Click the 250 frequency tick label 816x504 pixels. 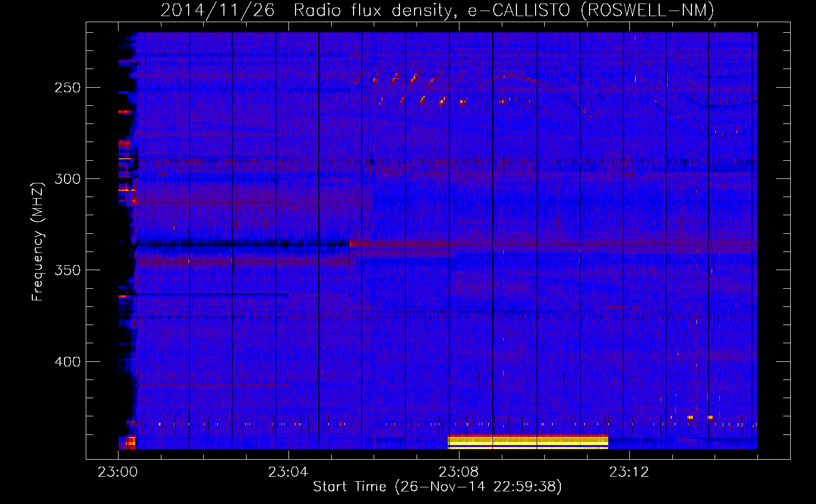(x=68, y=88)
